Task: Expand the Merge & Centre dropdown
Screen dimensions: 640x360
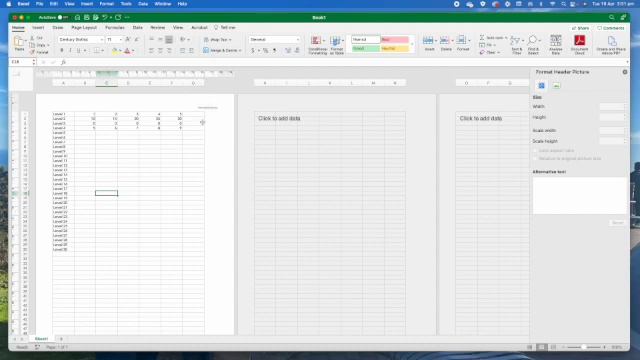Action: click(240, 51)
